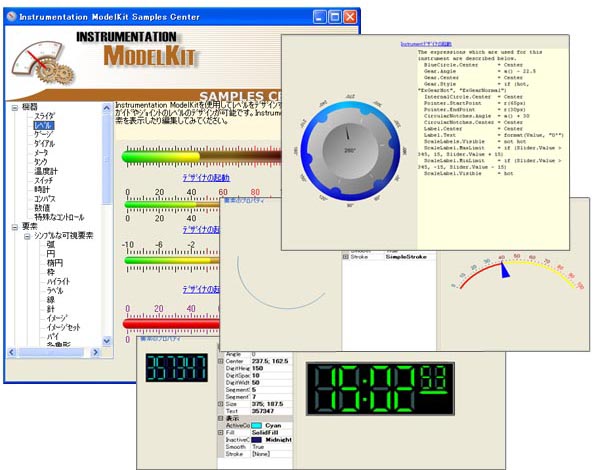
Task: Select 温度計 in the tree
Action: point(46,171)
